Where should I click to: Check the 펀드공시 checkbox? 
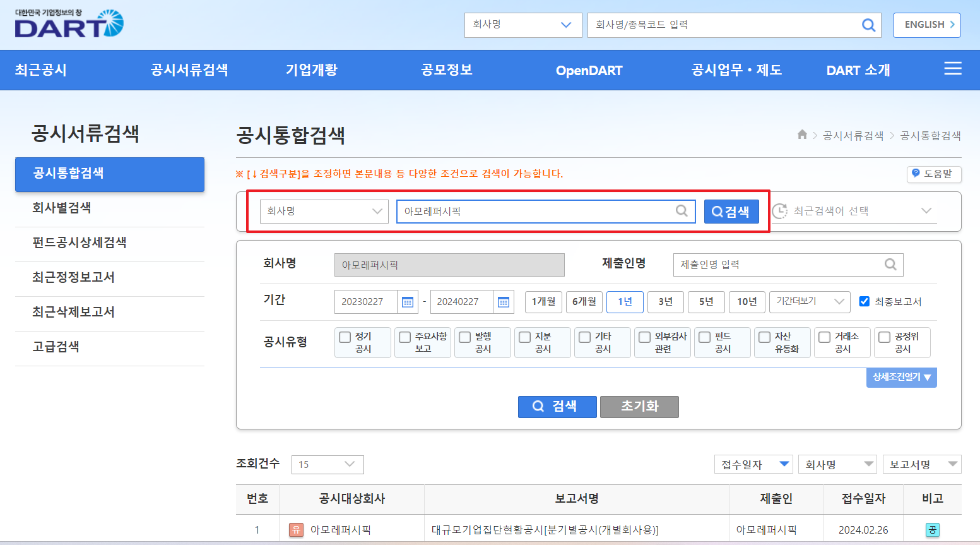click(704, 337)
